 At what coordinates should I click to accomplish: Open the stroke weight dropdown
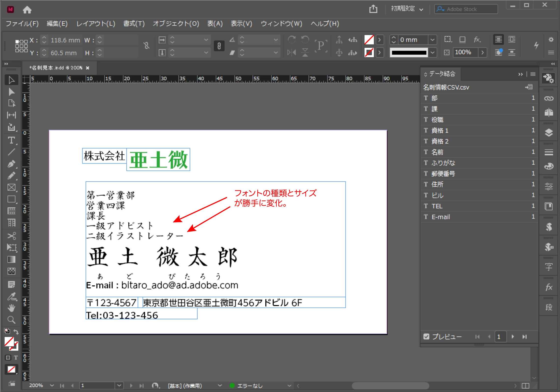432,40
